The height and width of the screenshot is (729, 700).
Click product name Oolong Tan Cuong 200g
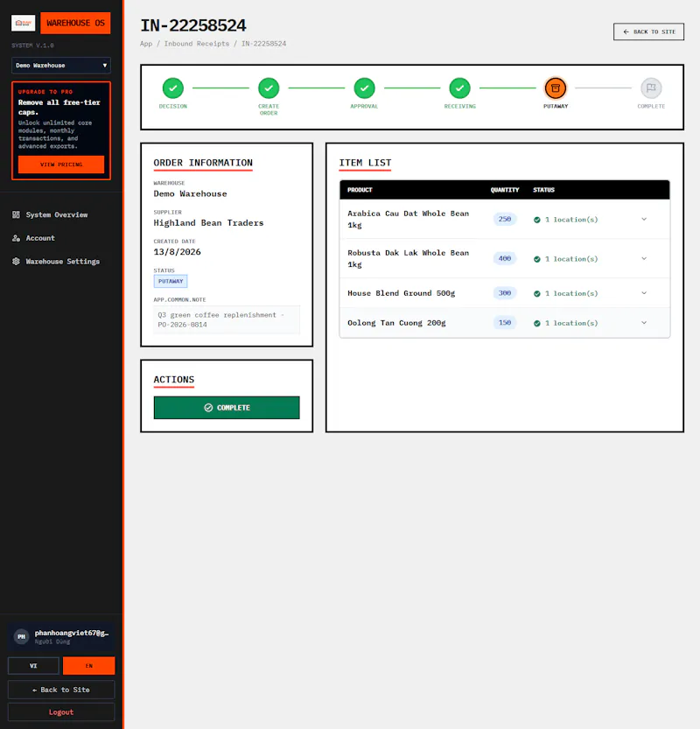pos(396,323)
